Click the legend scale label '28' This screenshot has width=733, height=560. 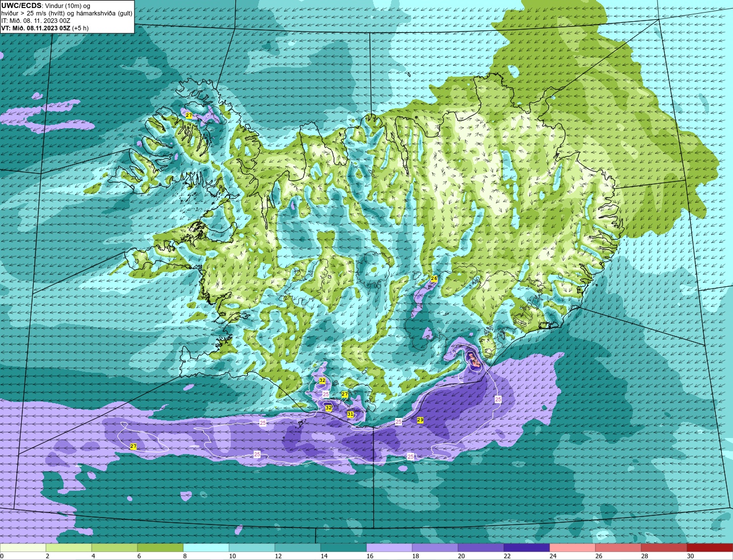pyautogui.click(x=644, y=556)
